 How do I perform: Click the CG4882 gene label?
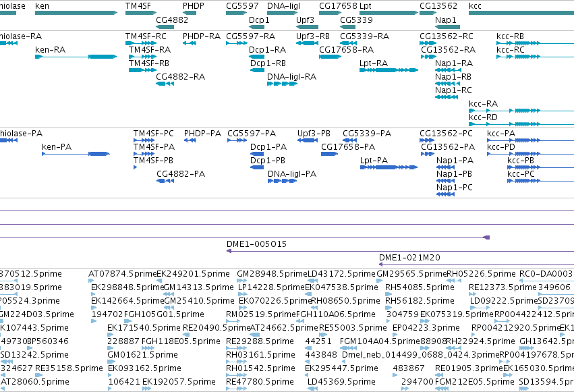172,20
